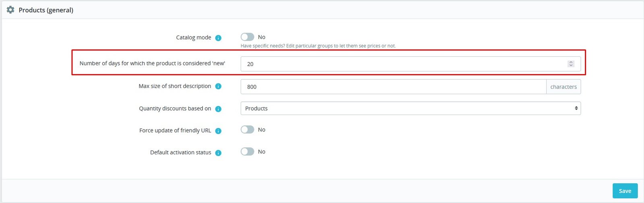This screenshot has width=644, height=203.
Task: Click the 'Number of days' field label
Action: point(152,63)
